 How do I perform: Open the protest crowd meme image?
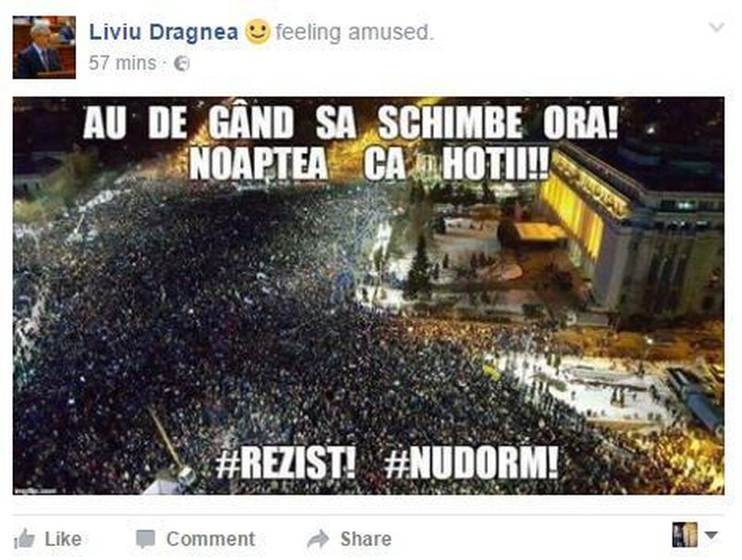[x=368, y=296]
